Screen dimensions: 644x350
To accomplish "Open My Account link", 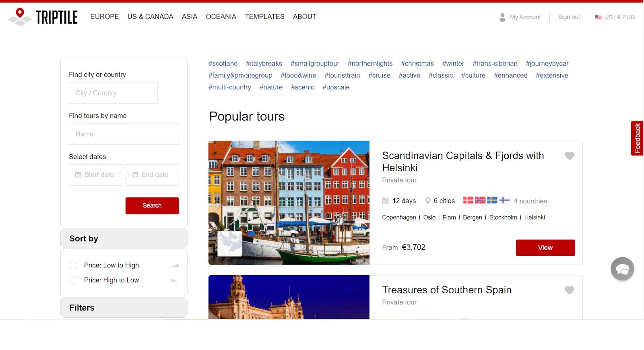I will click(x=525, y=17).
